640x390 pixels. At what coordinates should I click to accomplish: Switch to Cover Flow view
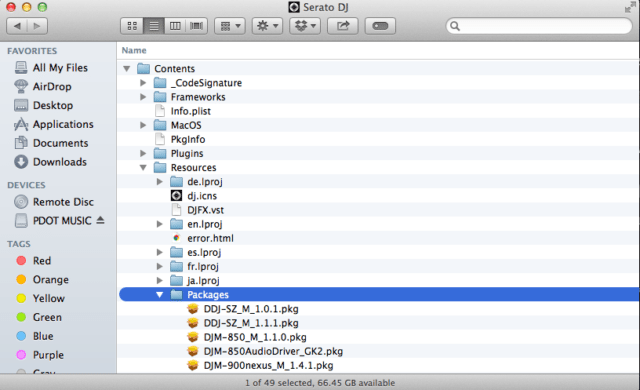[x=196, y=26]
